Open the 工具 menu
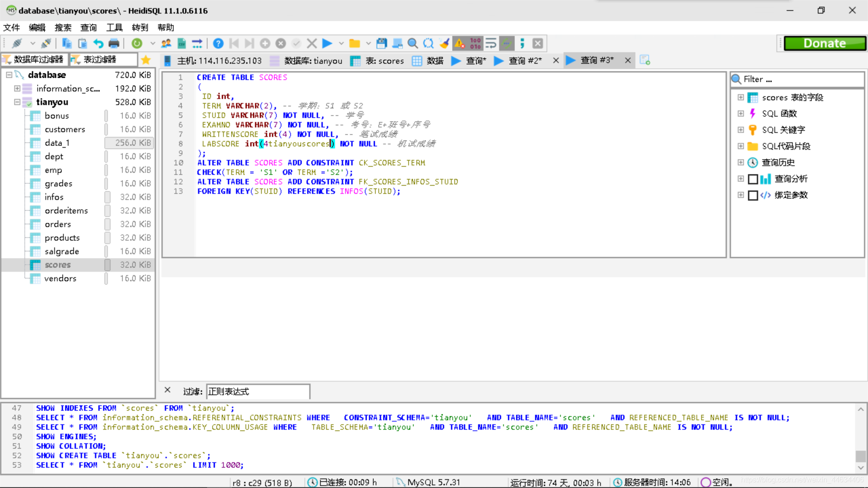868x488 pixels. 114,28
